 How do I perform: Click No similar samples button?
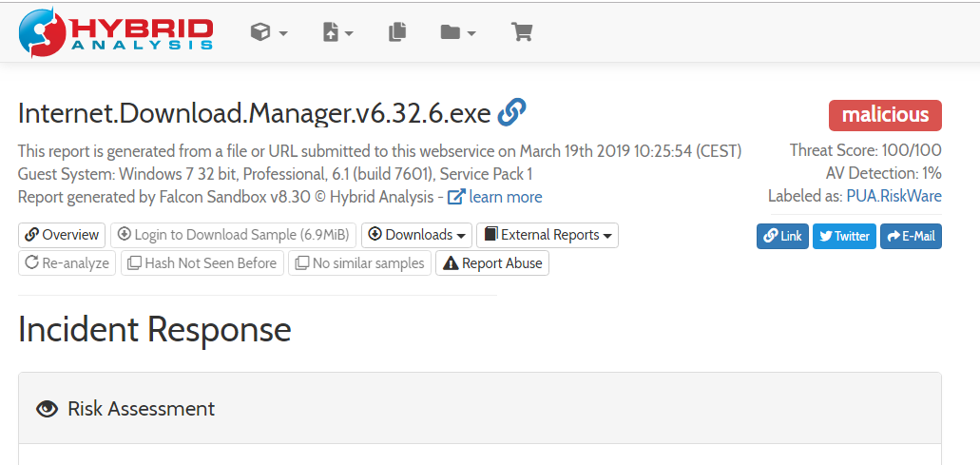tap(360, 263)
